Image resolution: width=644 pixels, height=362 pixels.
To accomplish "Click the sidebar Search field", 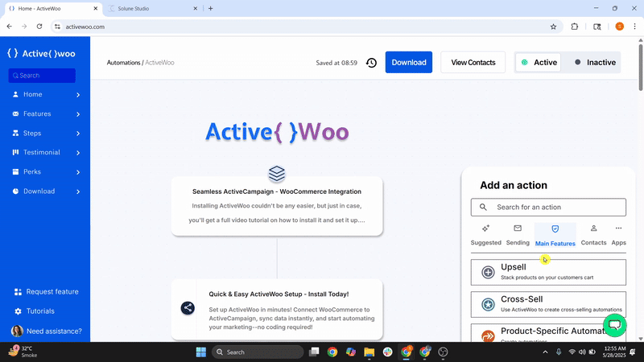I will click(42, 76).
